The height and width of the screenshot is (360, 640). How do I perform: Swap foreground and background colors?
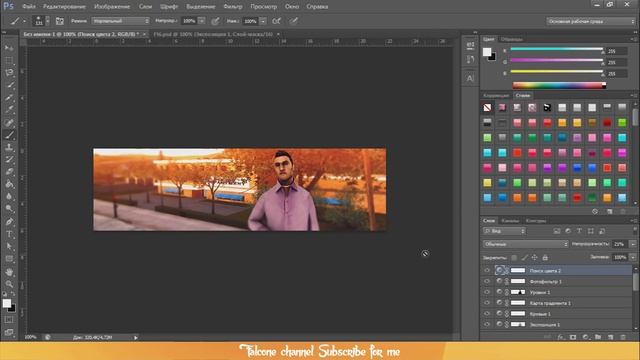[x=13, y=294]
